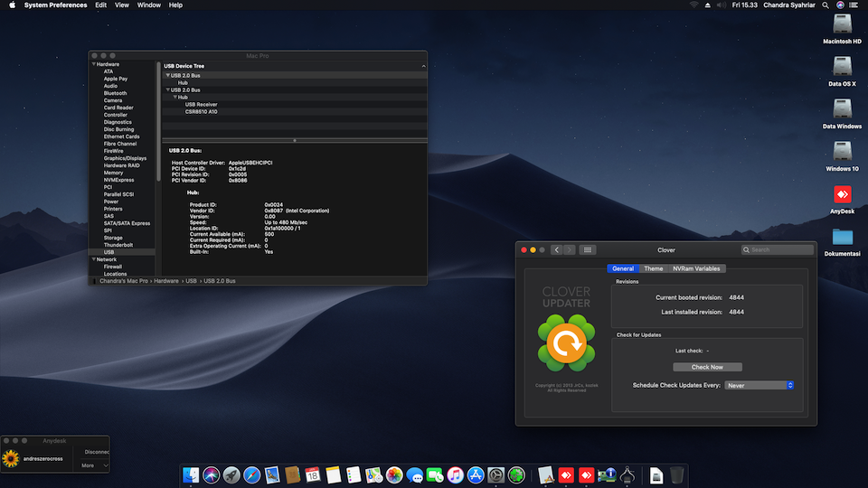The height and width of the screenshot is (488, 868).
Task: Open Notes icon in dock
Action: pyautogui.click(x=334, y=475)
